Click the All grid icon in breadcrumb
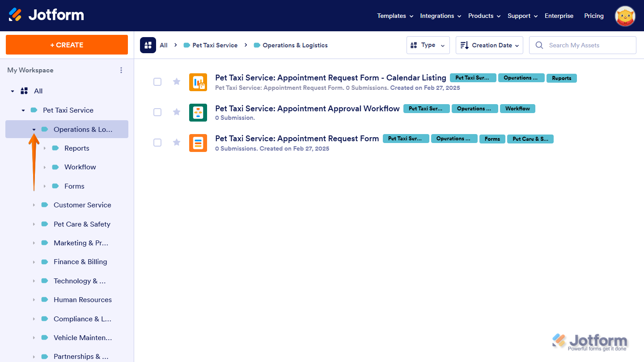 148,45
